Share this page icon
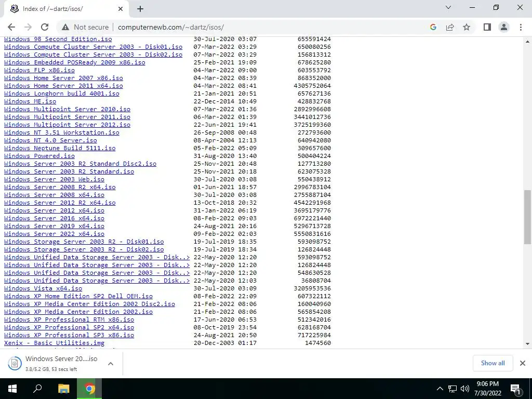 pyautogui.click(x=450, y=27)
